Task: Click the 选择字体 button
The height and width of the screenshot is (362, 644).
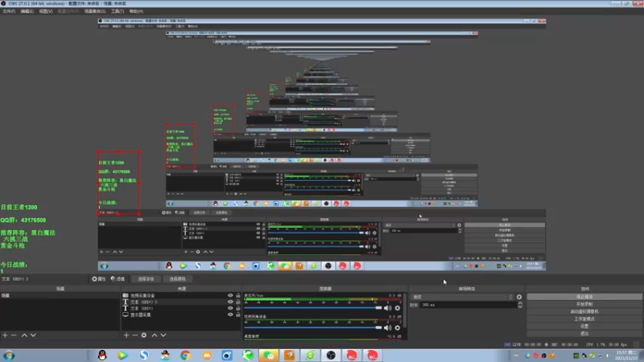Action: 146,279
